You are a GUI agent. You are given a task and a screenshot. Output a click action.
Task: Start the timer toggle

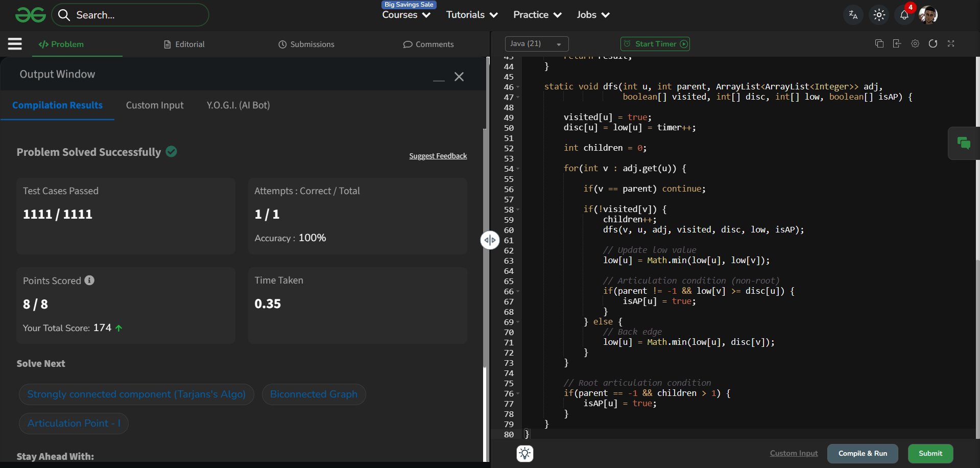(655, 44)
